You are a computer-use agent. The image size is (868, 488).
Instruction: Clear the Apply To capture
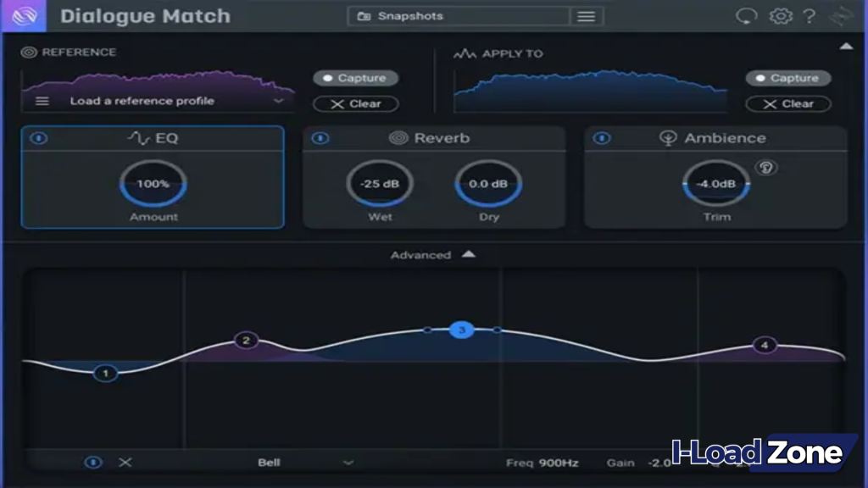click(x=787, y=104)
